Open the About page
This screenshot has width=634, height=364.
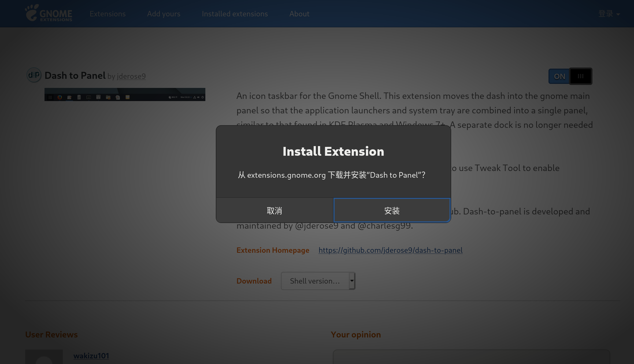299,14
